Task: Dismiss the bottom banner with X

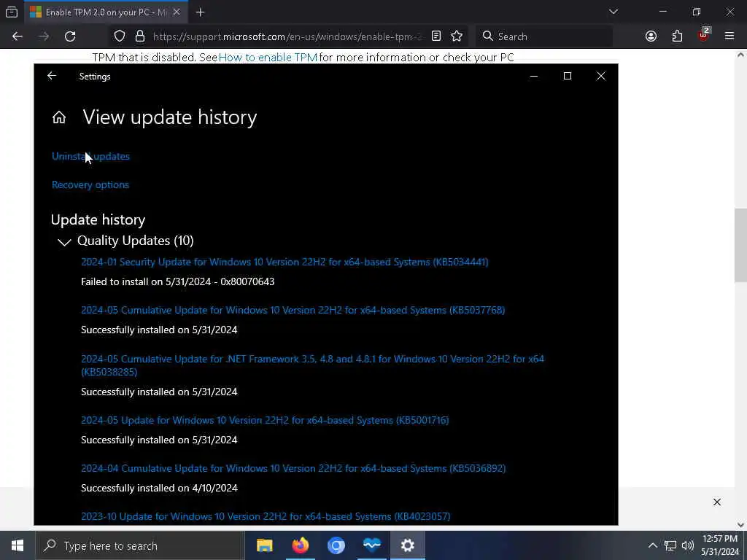Action: [716, 502]
